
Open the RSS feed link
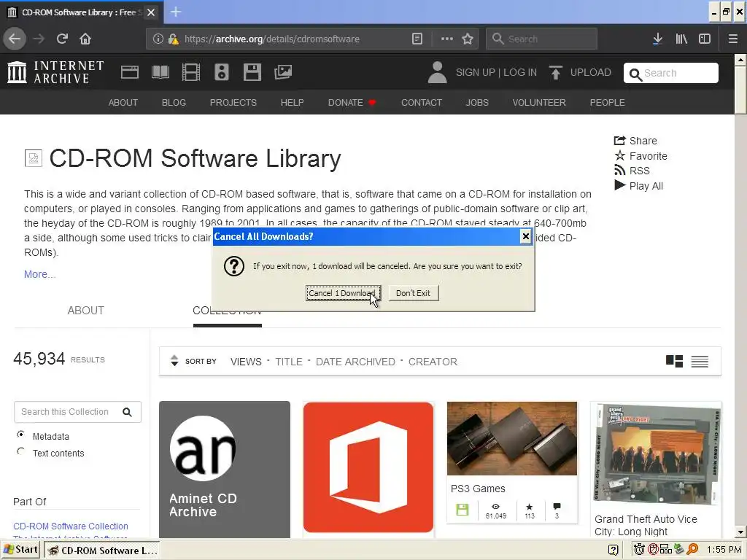632,171
